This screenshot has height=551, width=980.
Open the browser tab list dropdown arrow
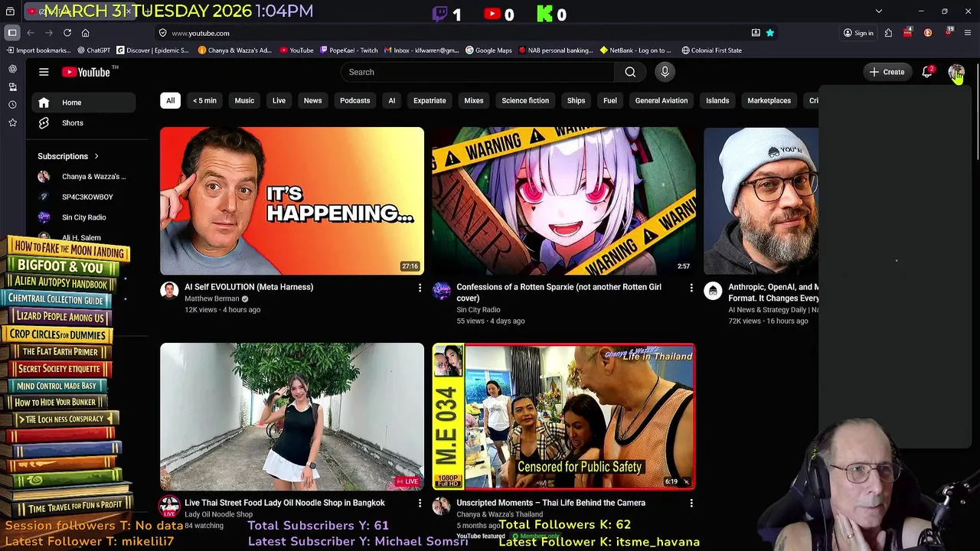coord(879,11)
